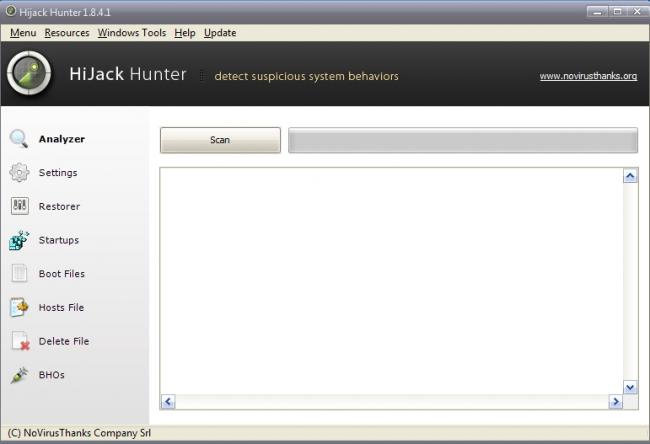The height and width of the screenshot is (444, 650).
Task: Select Boot Files label
Action: [x=62, y=274]
